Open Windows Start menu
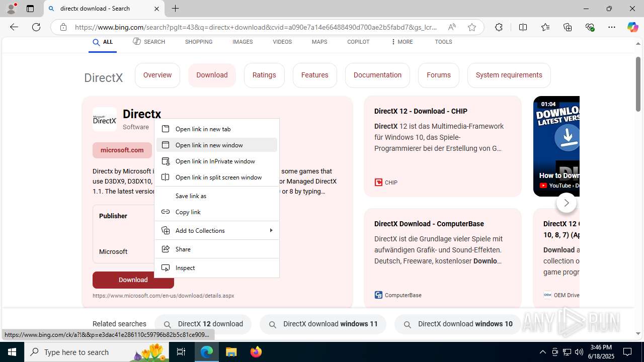Viewport: 644px width, 362px height. tap(12, 352)
